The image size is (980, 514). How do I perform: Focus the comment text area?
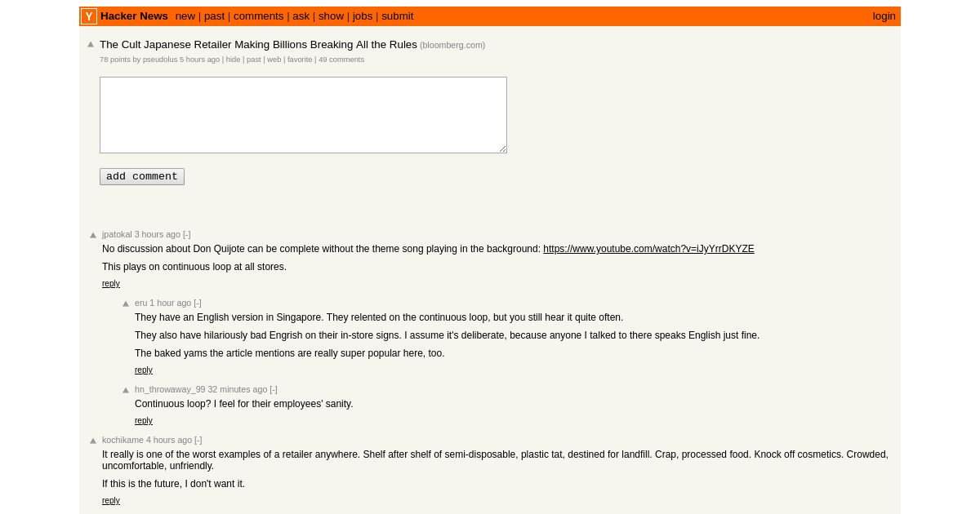[303, 115]
